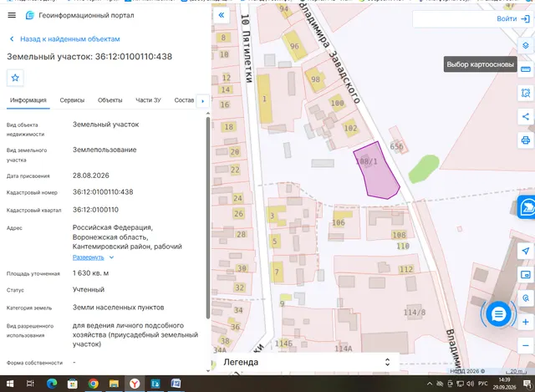This screenshot has width=535, height=392.
Task: Open the chat support bubble
Action: coord(498,314)
